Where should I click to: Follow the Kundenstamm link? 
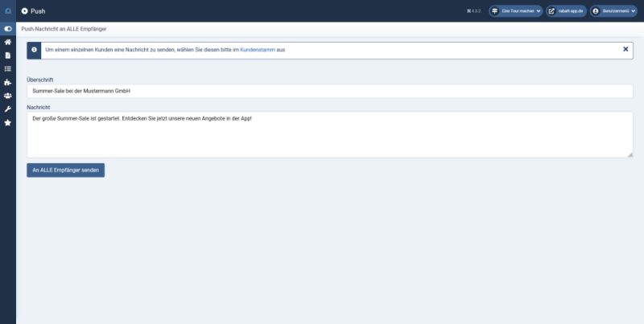click(258, 50)
